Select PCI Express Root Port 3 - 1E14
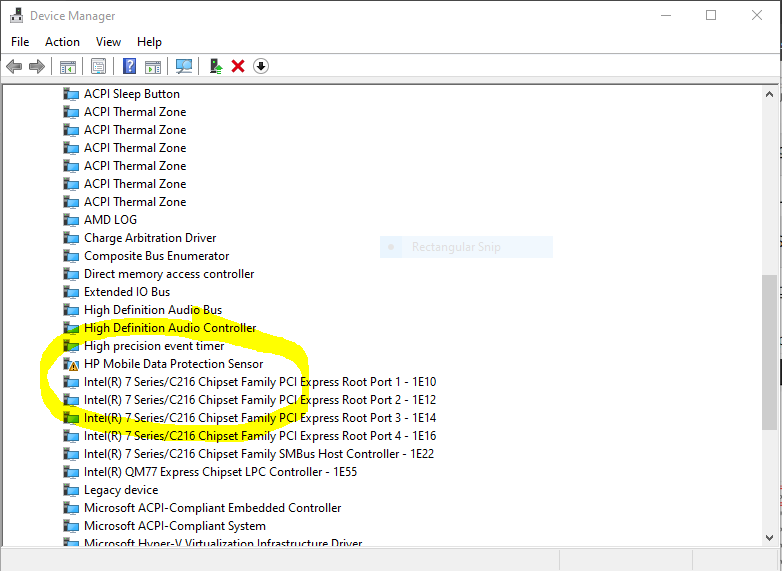Image resolution: width=782 pixels, height=571 pixels. 260,418
